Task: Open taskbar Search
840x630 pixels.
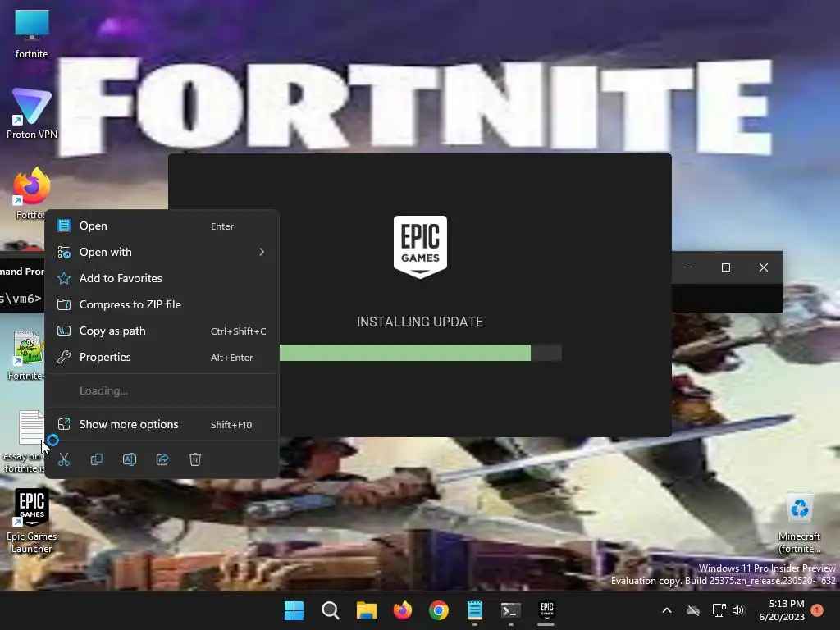Action: point(330,610)
